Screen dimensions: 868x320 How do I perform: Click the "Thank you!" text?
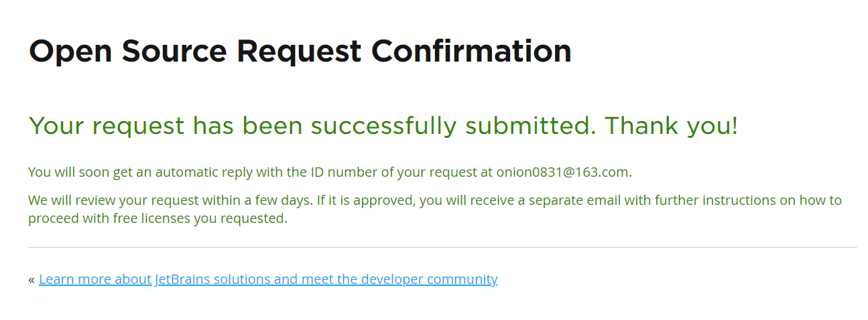[x=672, y=126]
